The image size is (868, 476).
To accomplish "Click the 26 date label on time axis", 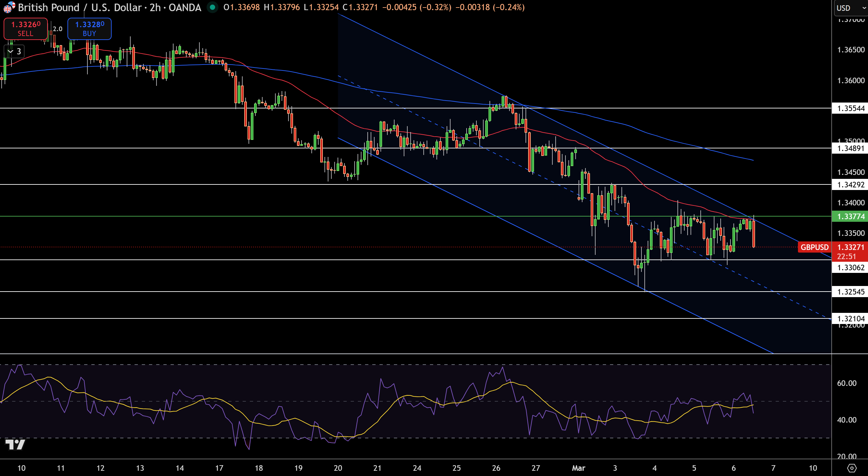I will (496, 468).
